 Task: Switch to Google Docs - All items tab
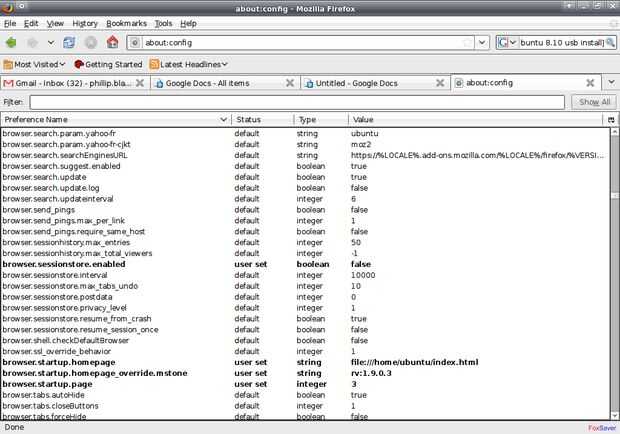[224, 83]
